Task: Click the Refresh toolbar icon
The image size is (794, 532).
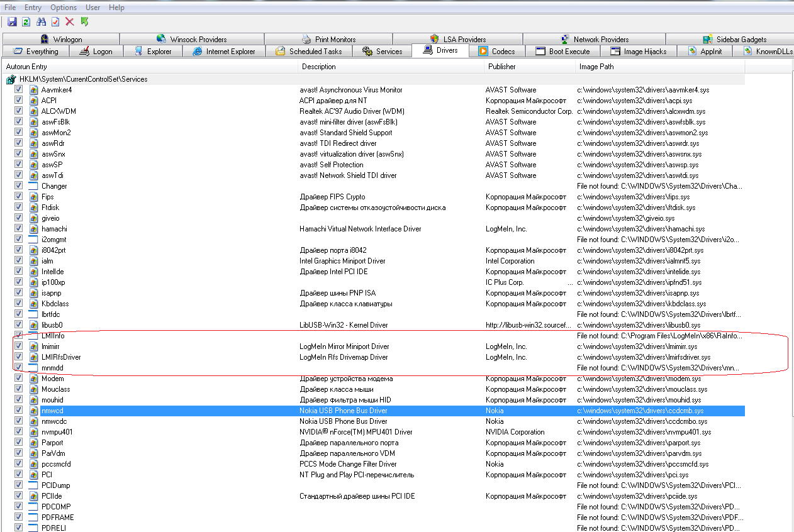Action: point(26,22)
